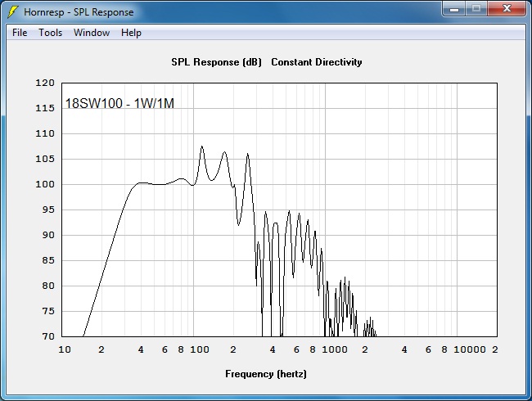Click the 100 dB y-axis value
Viewport: 532px width, 401px height.
45,184
